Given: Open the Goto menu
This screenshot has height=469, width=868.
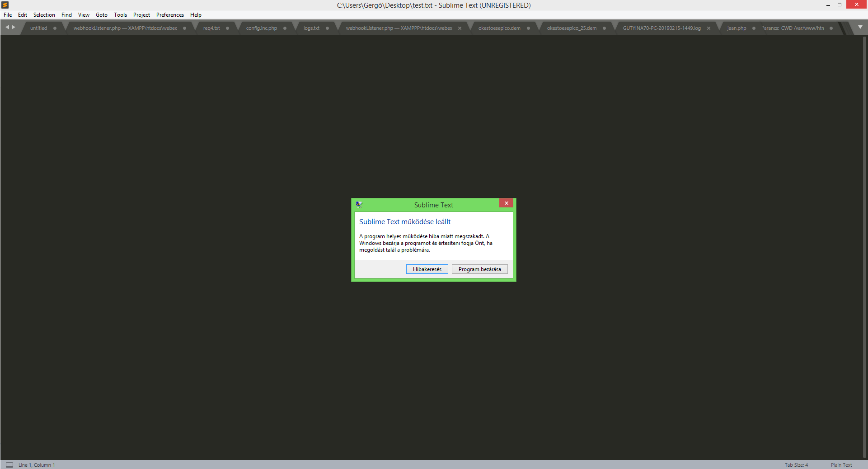Looking at the screenshot, I should (x=102, y=15).
